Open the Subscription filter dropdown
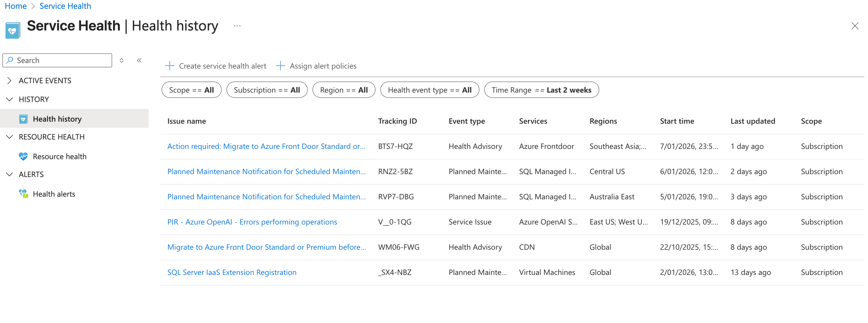The image size is (868, 323). click(x=267, y=90)
